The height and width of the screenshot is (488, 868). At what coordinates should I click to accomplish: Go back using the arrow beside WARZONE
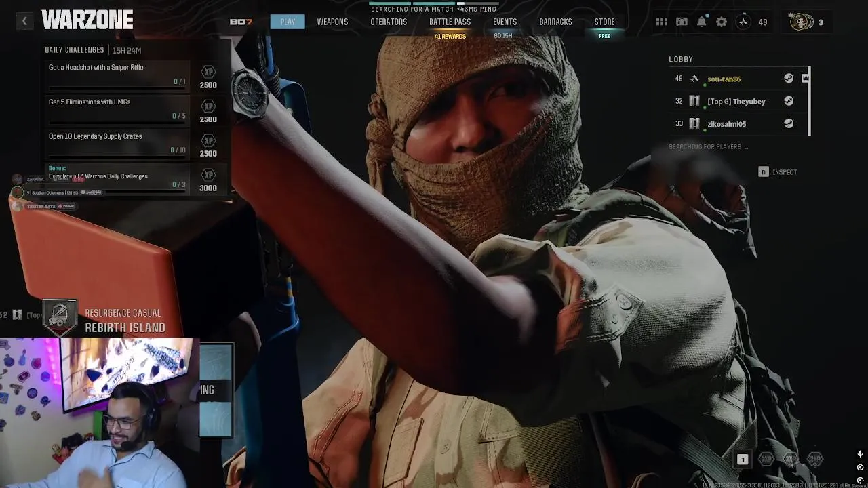click(24, 21)
